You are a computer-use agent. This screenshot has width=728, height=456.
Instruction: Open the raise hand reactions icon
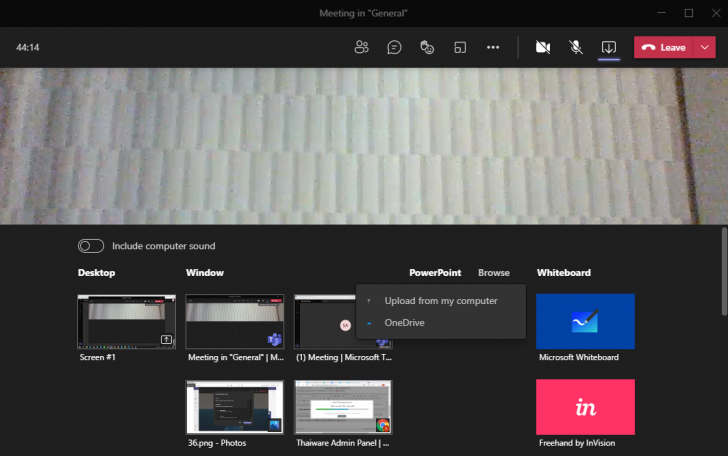tap(427, 47)
